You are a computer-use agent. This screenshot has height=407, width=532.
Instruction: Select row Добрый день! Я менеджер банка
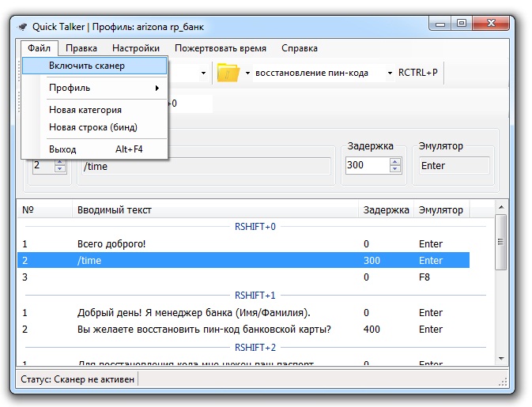point(243,312)
